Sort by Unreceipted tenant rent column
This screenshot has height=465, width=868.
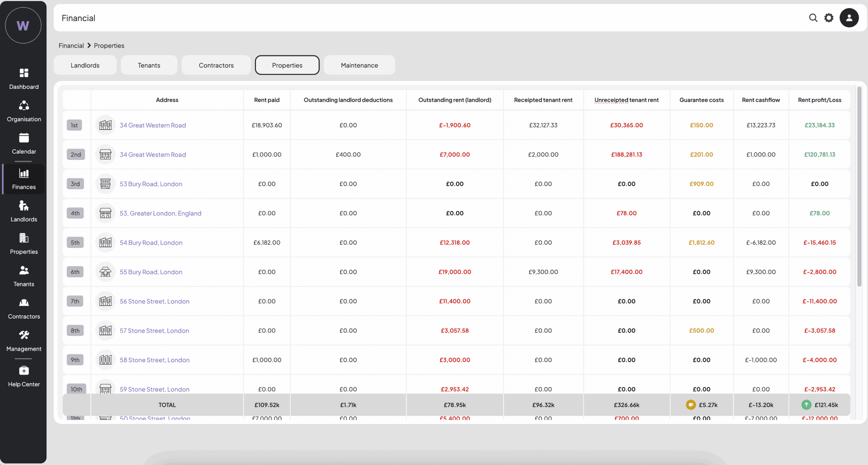pos(626,100)
